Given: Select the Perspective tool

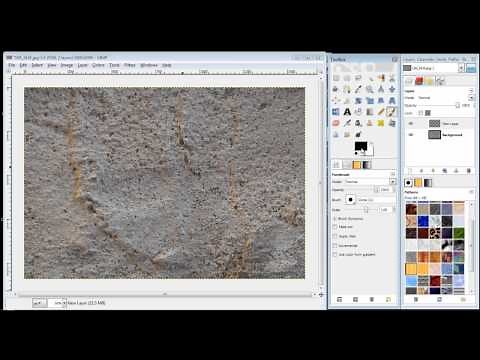Looking at the screenshot, I should tap(392, 101).
